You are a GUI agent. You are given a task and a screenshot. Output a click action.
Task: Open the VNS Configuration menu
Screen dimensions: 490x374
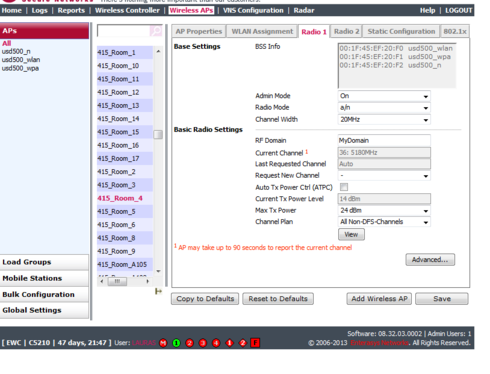coord(253,10)
